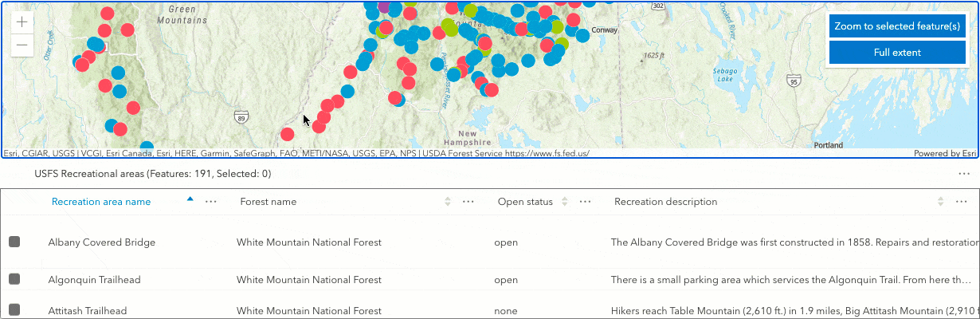
Task: Click the Sebago Lake label on the map
Action: [x=724, y=75]
